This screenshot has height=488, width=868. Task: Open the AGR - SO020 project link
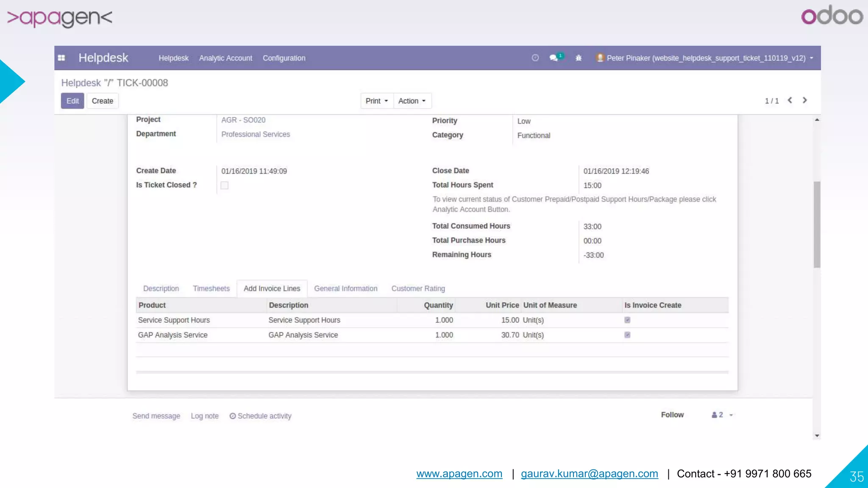(243, 120)
